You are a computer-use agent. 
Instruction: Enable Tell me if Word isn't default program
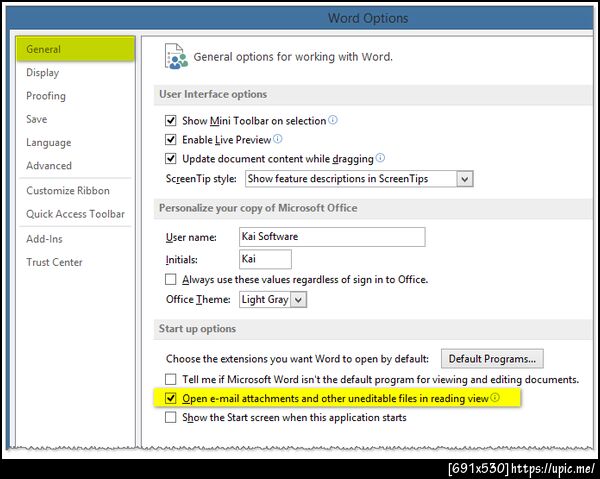pyautogui.click(x=170, y=379)
